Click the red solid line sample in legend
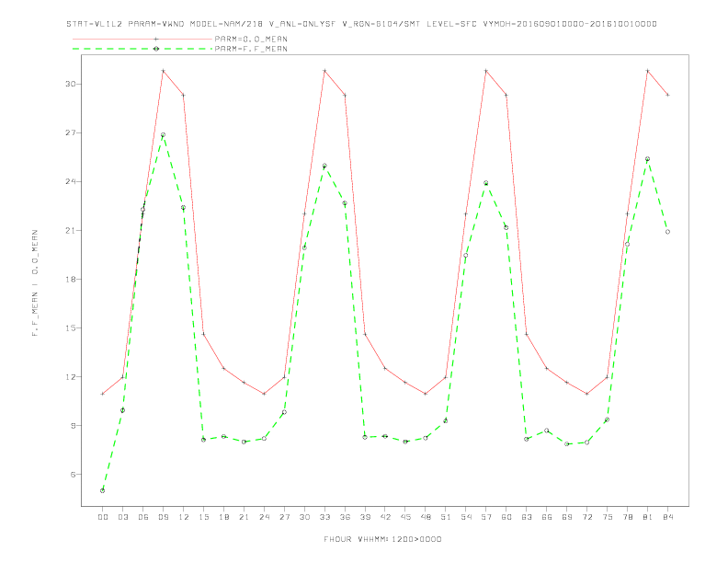728x563 pixels. click(142, 39)
